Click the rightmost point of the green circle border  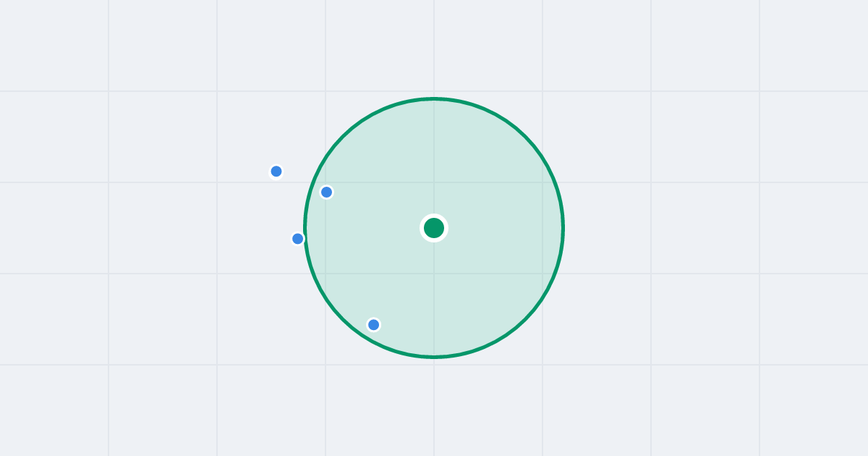(x=563, y=228)
